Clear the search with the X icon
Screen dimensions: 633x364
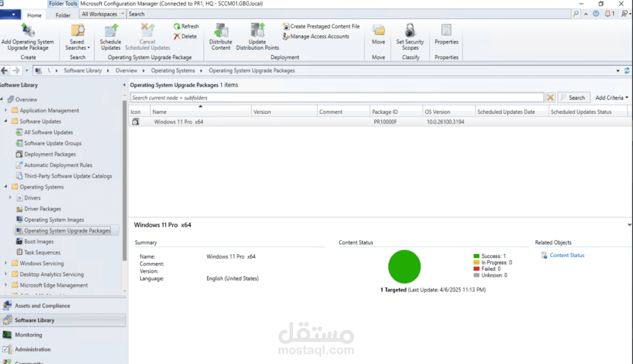click(550, 98)
